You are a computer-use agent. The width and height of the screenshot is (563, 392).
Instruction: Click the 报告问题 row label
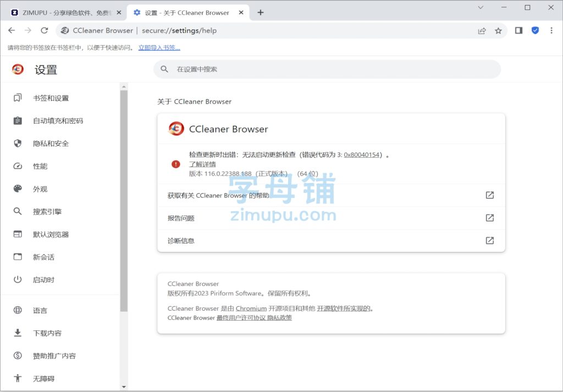click(181, 218)
